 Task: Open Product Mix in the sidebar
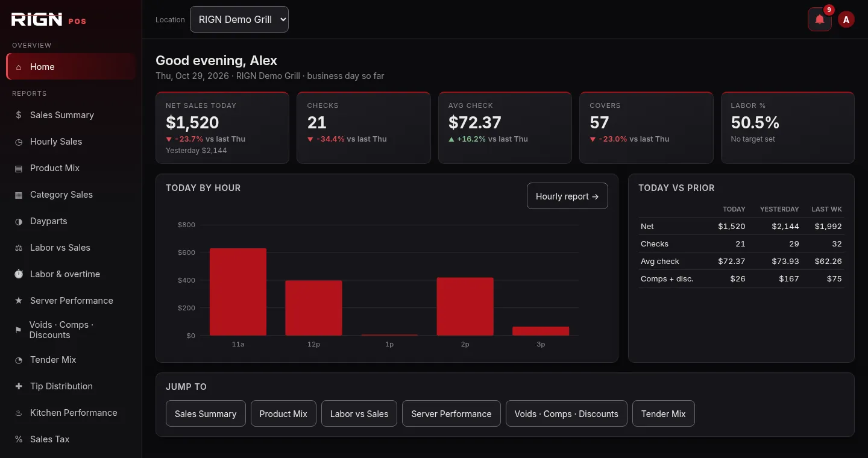click(71, 168)
